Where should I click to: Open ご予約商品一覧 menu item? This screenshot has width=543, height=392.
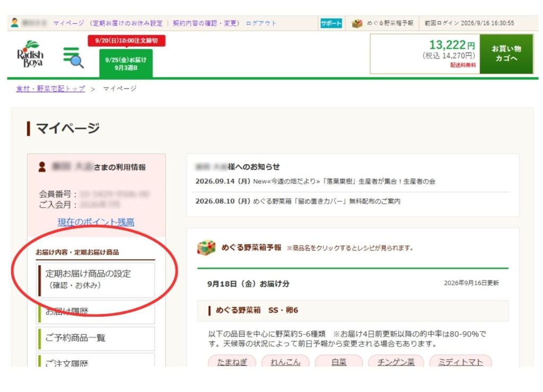[x=95, y=338]
